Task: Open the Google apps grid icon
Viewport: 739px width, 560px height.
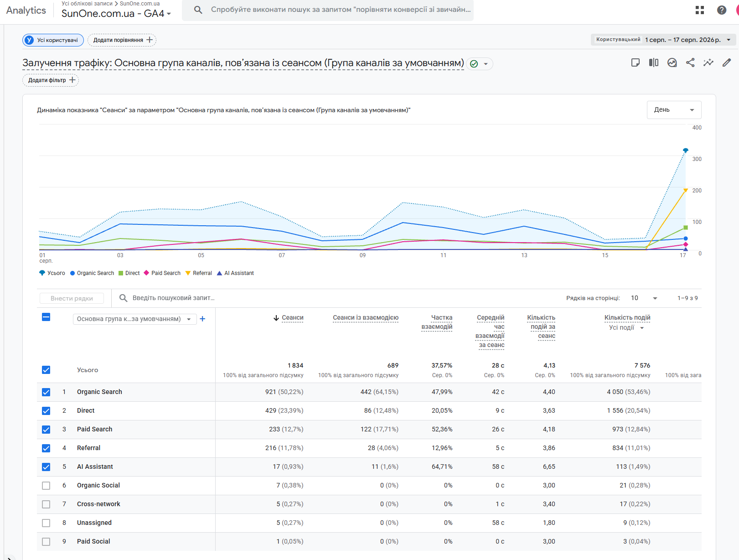Action: point(700,10)
